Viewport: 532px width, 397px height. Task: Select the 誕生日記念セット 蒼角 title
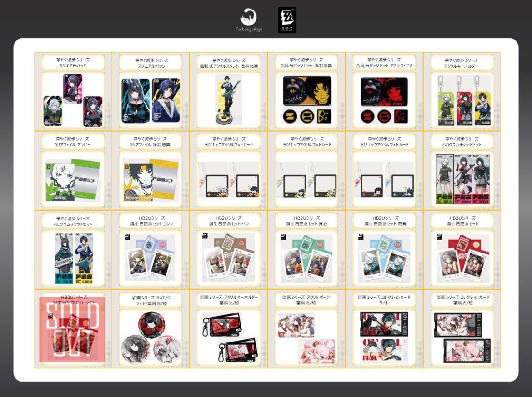point(385,221)
